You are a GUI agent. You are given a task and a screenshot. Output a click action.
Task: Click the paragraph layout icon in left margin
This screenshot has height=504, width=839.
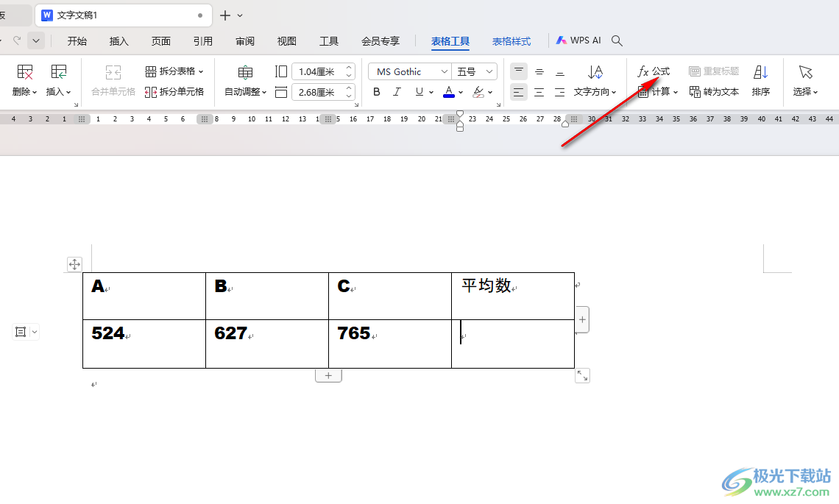21,333
